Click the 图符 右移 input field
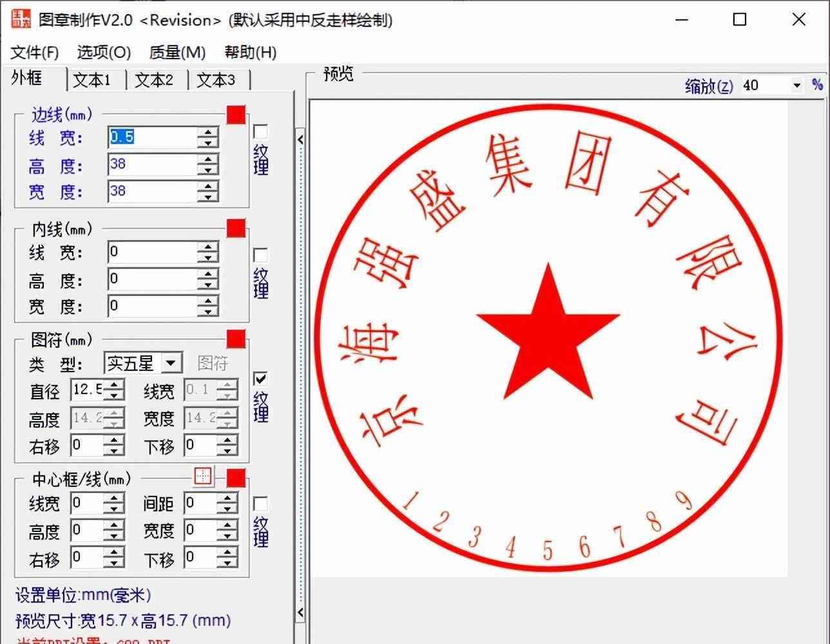 [87, 445]
